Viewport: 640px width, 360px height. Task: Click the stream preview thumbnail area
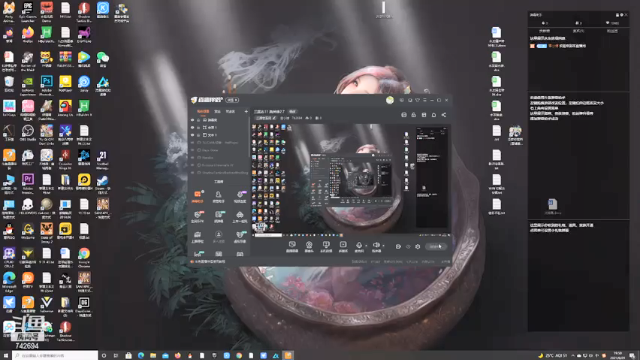tap(351, 180)
